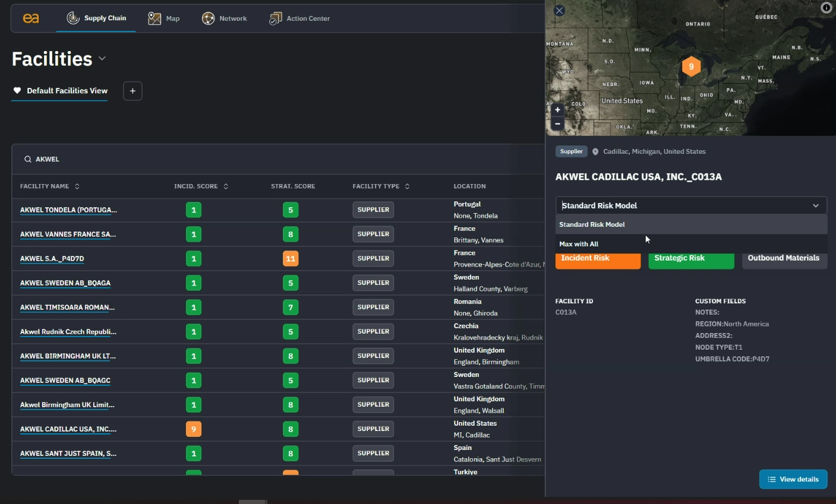
Task: Open the Network tab
Action: click(225, 18)
